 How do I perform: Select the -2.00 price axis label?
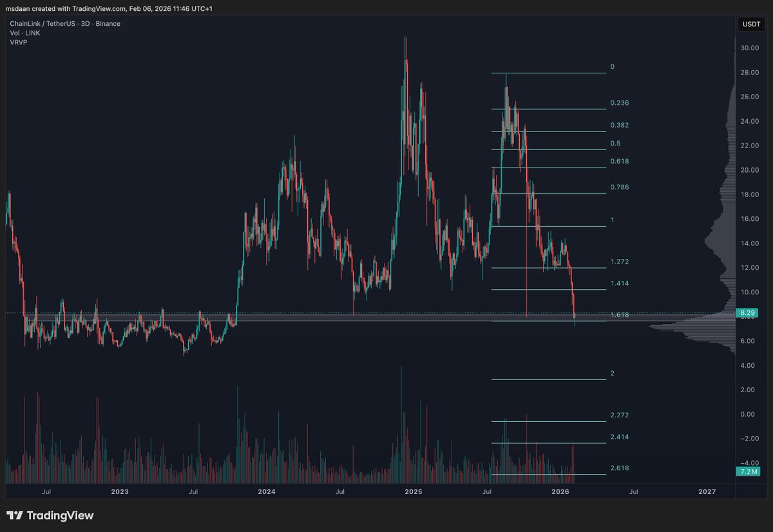(x=748, y=439)
